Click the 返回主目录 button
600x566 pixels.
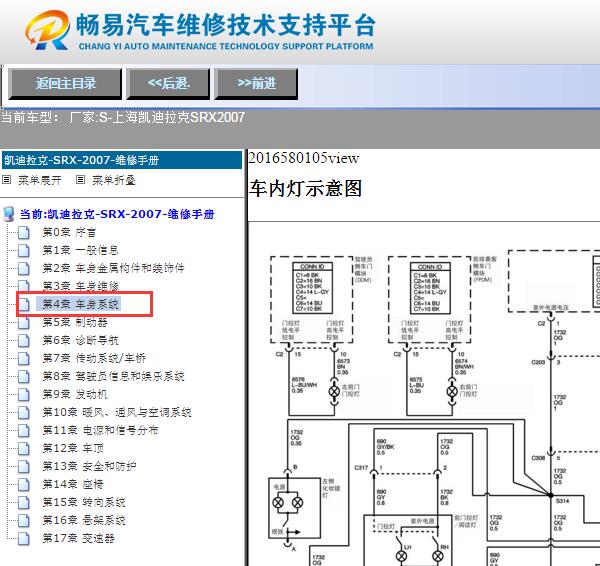tap(65, 83)
